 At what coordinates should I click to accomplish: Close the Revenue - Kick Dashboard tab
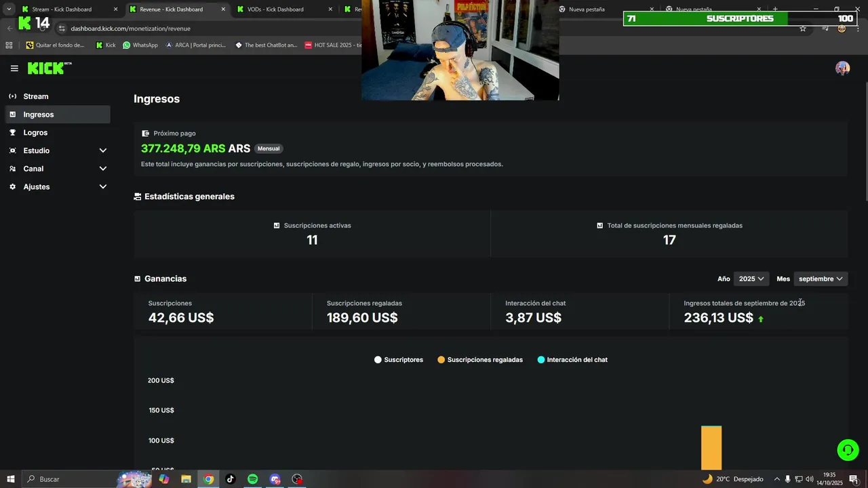[223, 9]
